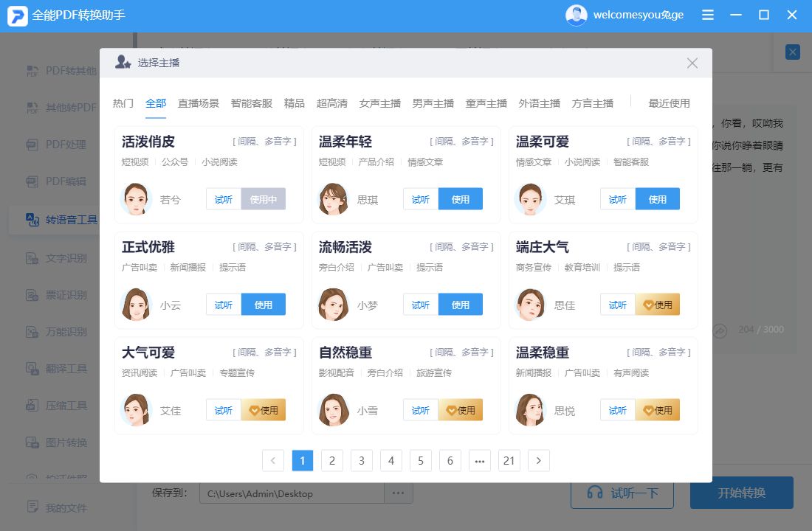This screenshot has width=812, height=531.
Task: Use the 小梦 voice
Action: tap(461, 305)
